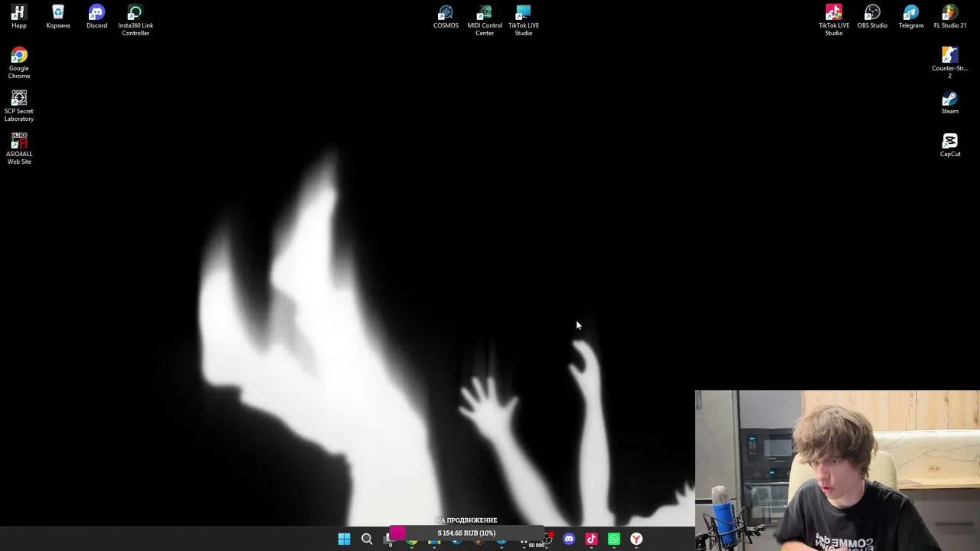Open the Корзина recycle bin
This screenshot has width=980, height=551.
58,17
